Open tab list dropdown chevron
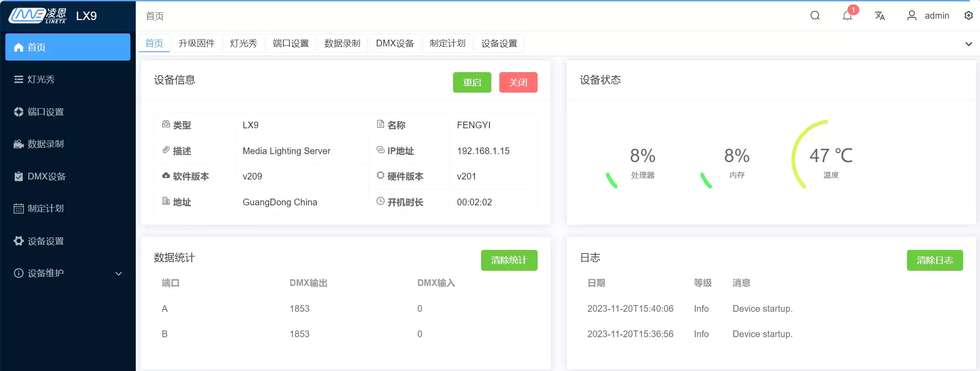Image resolution: width=980 pixels, height=371 pixels. tap(968, 44)
